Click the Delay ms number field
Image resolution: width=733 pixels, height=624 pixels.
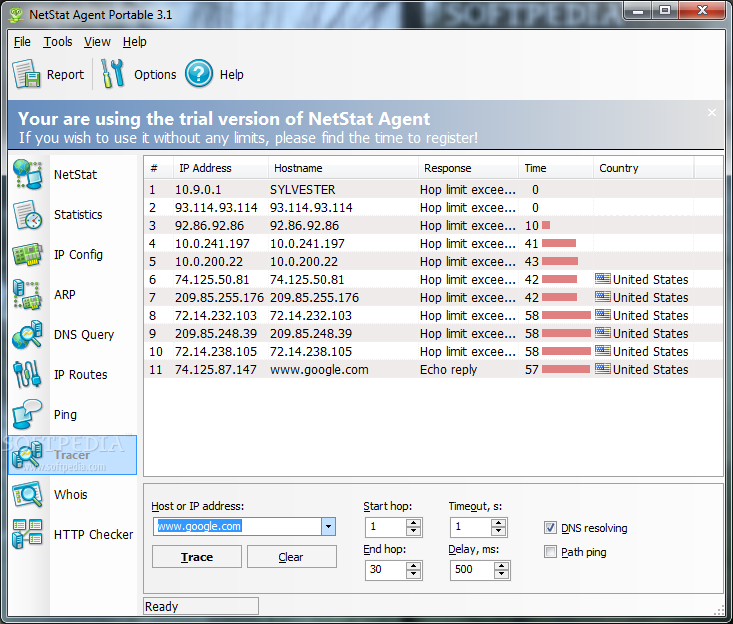pyautogui.click(x=472, y=570)
